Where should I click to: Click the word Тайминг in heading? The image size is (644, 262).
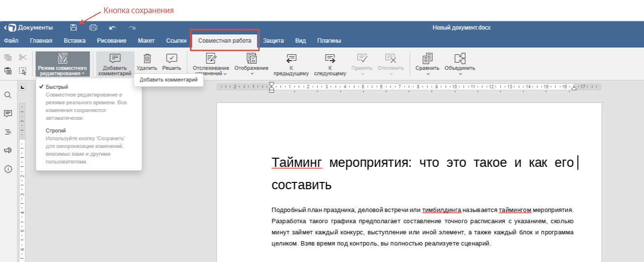[x=297, y=163]
